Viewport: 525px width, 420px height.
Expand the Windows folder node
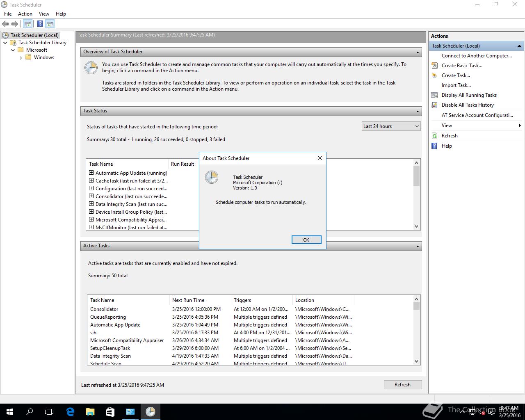(21, 57)
